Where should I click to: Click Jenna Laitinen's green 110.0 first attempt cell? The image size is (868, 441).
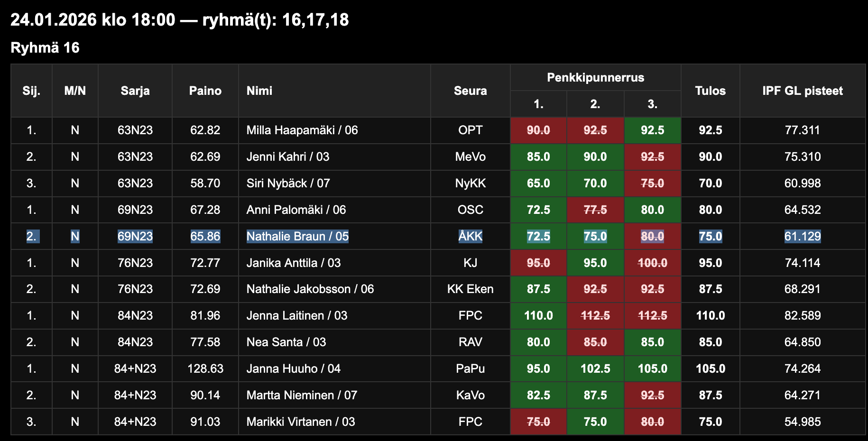[x=538, y=316]
